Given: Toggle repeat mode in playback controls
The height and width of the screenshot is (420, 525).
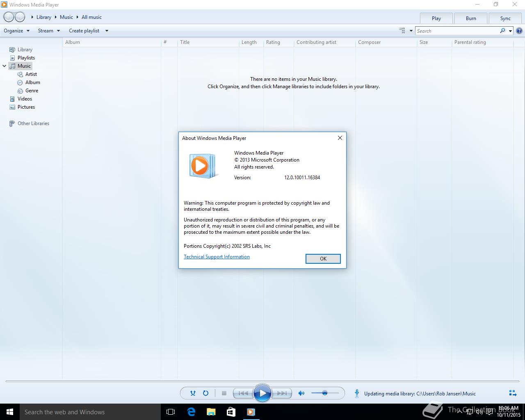Looking at the screenshot, I should (x=205, y=393).
